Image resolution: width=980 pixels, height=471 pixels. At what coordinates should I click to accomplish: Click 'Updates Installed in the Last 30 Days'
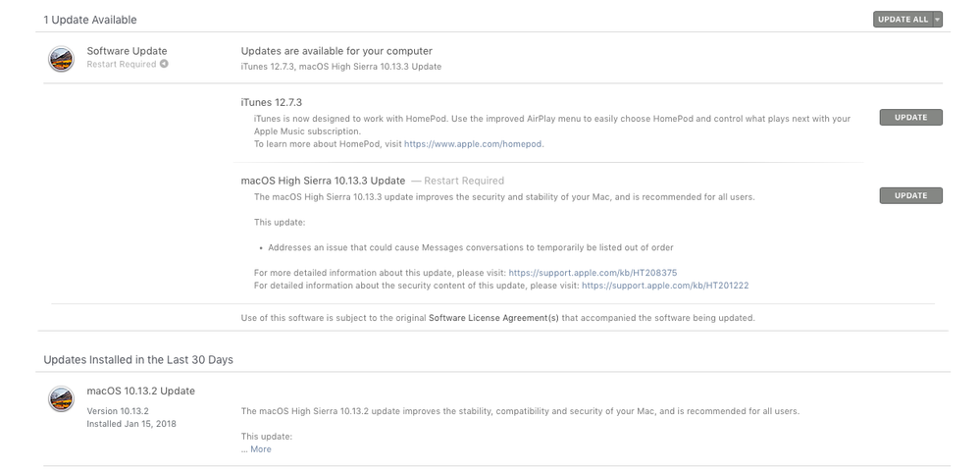coord(138,360)
